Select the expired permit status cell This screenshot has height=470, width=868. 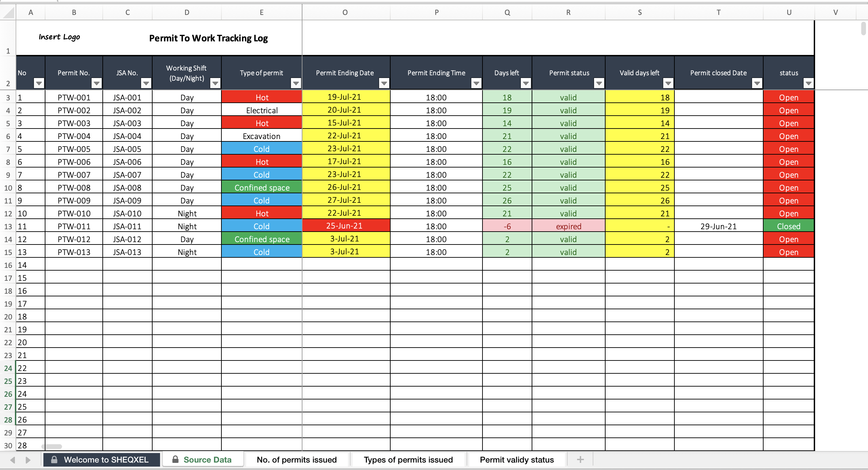click(568, 227)
